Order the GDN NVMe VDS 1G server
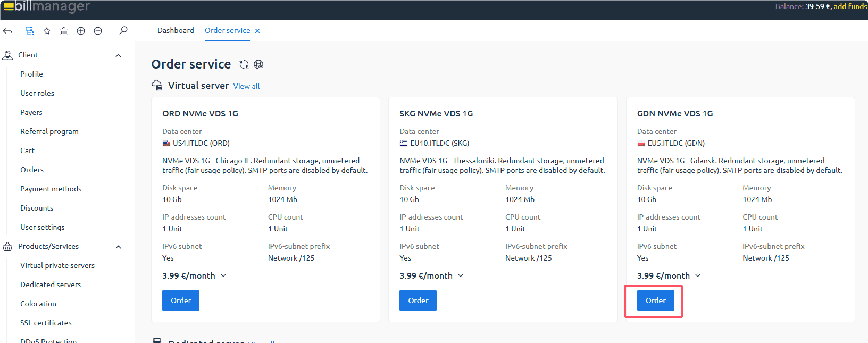The height and width of the screenshot is (343, 868). click(x=656, y=300)
